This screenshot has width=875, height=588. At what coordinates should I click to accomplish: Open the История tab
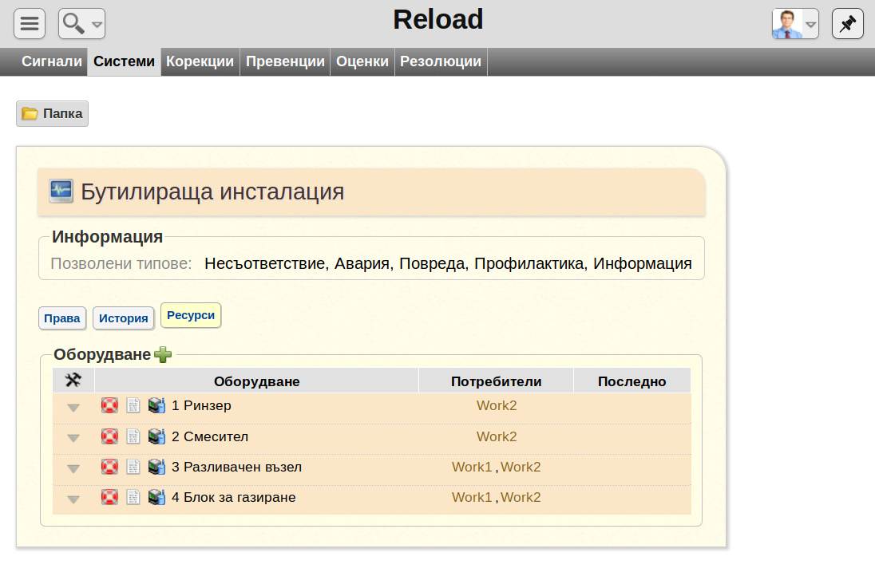pyautogui.click(x=123, y=318)
